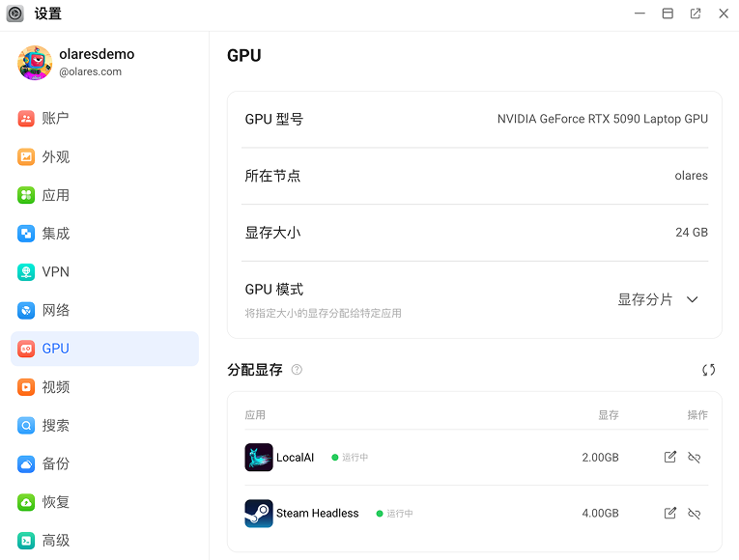Click the 集成 integration icon
This screenshot has width=739, height=560.
[26, 234]
